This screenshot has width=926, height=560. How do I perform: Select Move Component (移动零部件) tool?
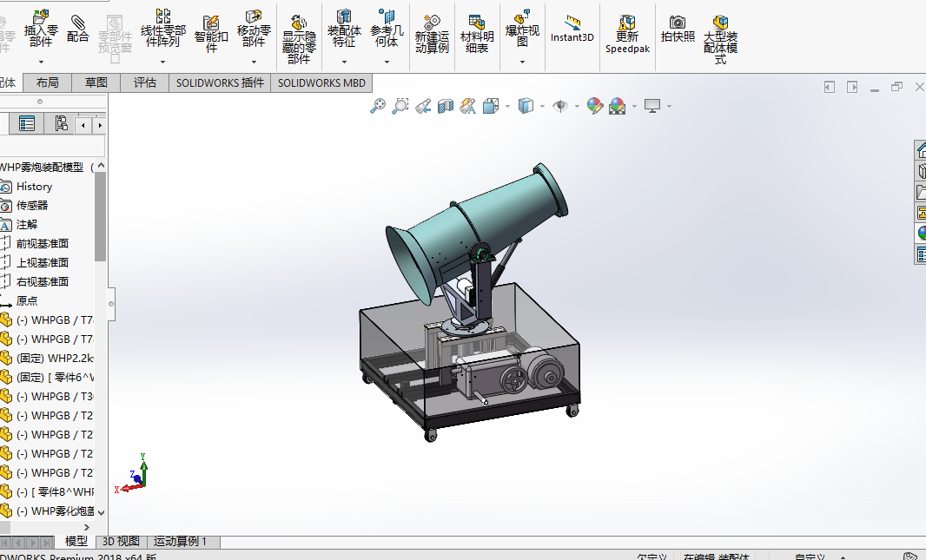tap(254, 29)
